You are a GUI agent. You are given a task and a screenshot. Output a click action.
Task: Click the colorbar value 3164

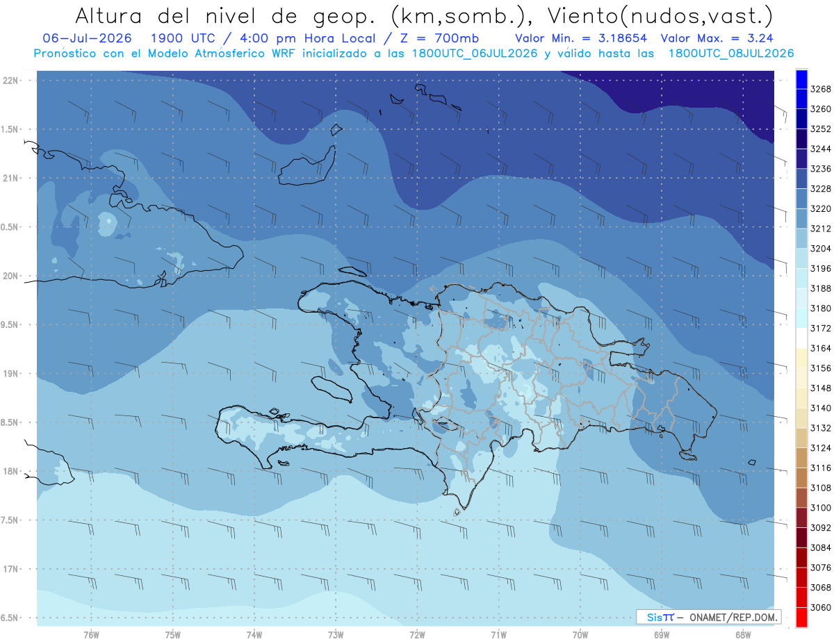820,348
